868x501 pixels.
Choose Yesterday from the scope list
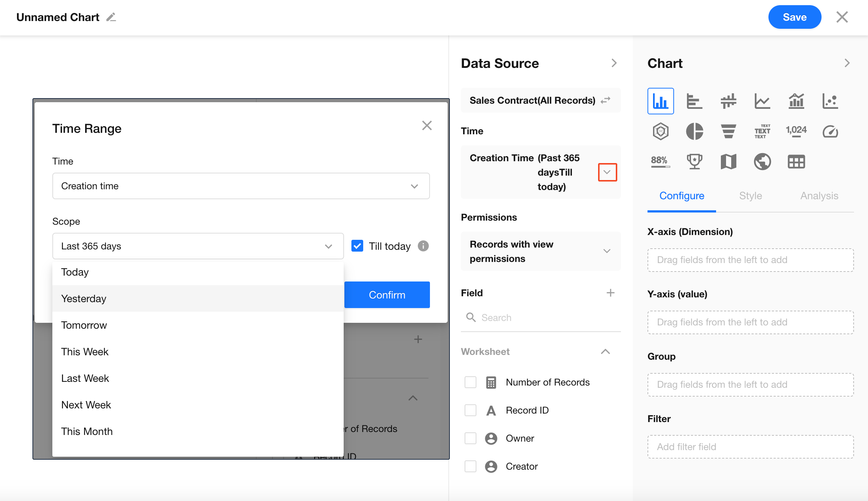point(84,298)
